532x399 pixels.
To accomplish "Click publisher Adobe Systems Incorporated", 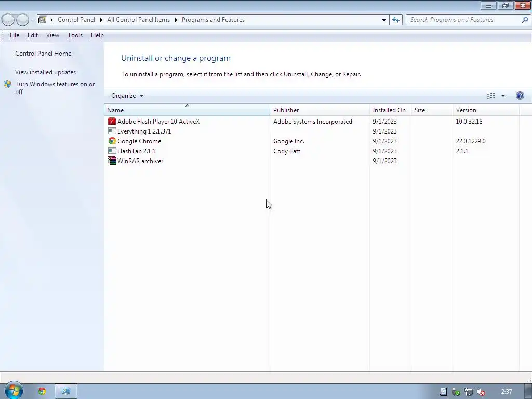I will pos(312,121).
